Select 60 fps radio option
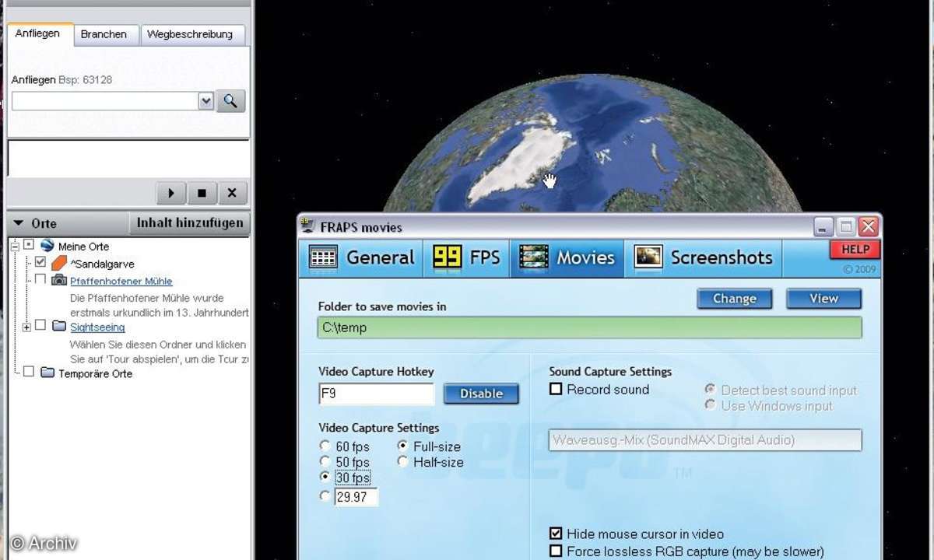The height and width of the screenshot is (560, 934). click(325, 446)
